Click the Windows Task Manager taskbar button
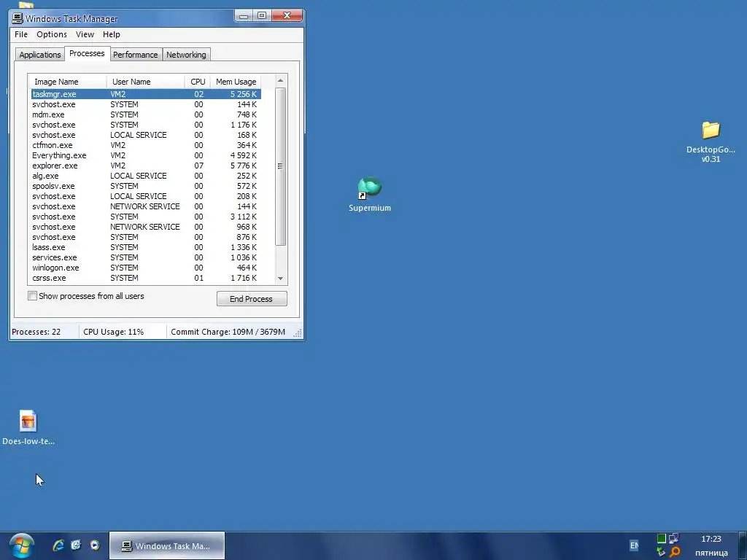This screenshot has width=747, height=560. pos(167,545)
